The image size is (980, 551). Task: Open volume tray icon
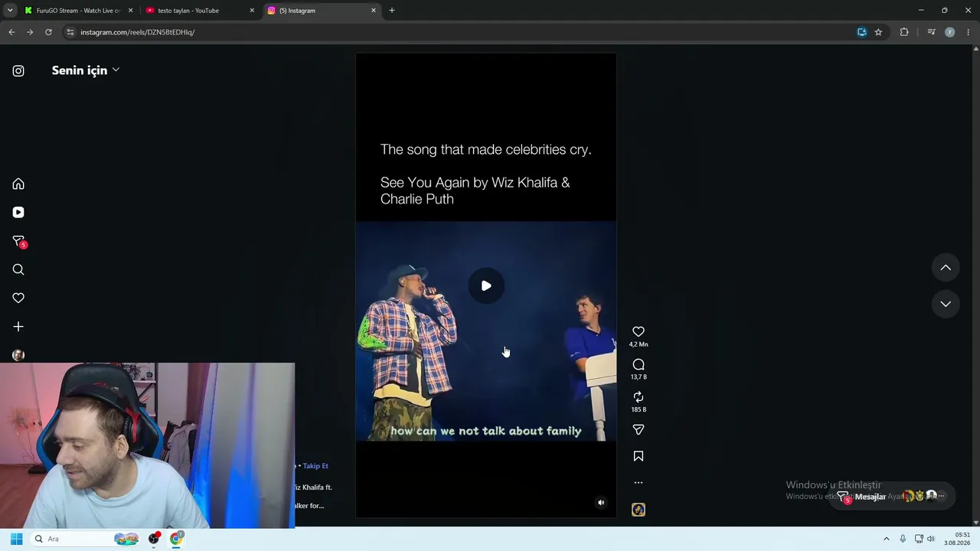point(931,539)
